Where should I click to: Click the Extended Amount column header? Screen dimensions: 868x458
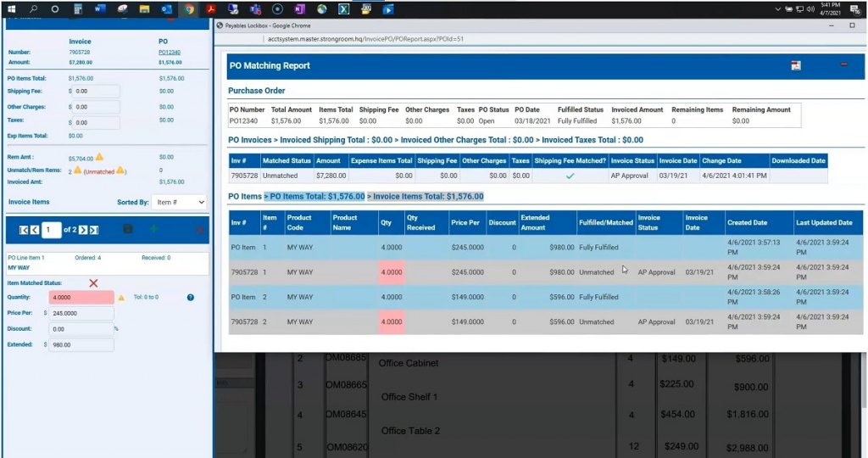[x=547, y=222]
